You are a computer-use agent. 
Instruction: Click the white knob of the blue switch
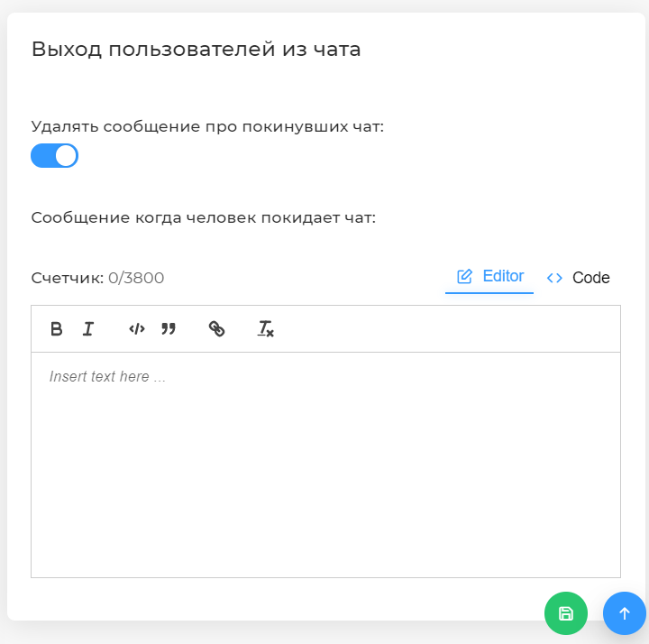click(x=66, y=156)
